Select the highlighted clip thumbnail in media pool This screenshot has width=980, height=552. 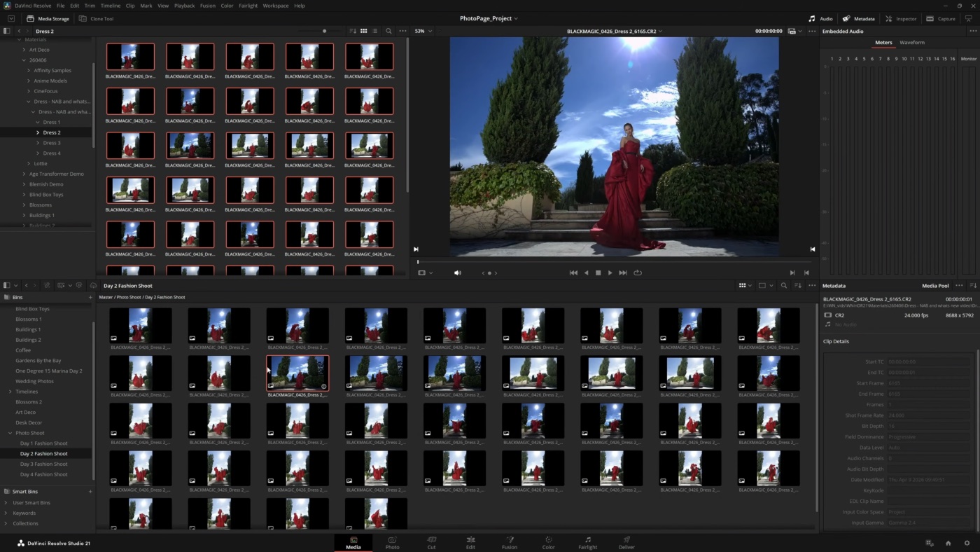[297, 373]
